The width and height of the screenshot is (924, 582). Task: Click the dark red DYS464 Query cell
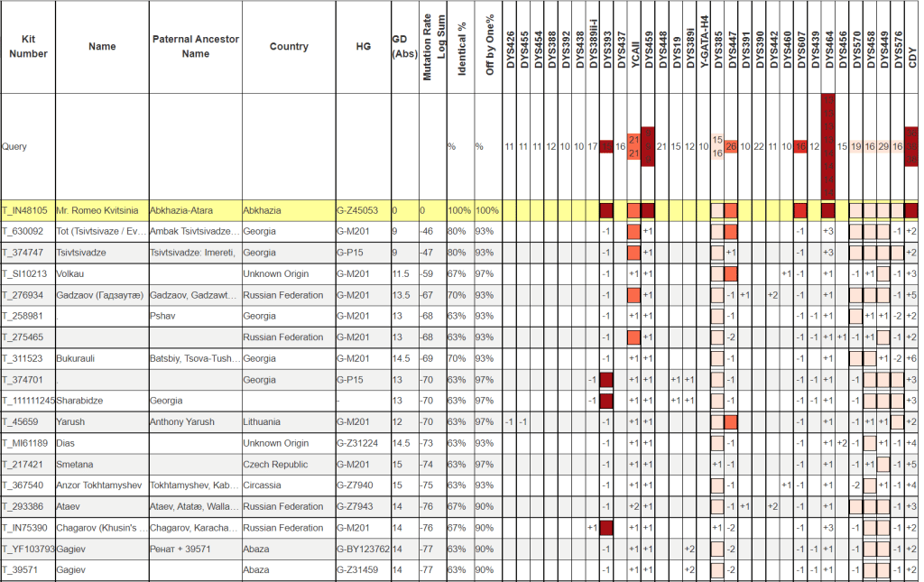[828, 146]
